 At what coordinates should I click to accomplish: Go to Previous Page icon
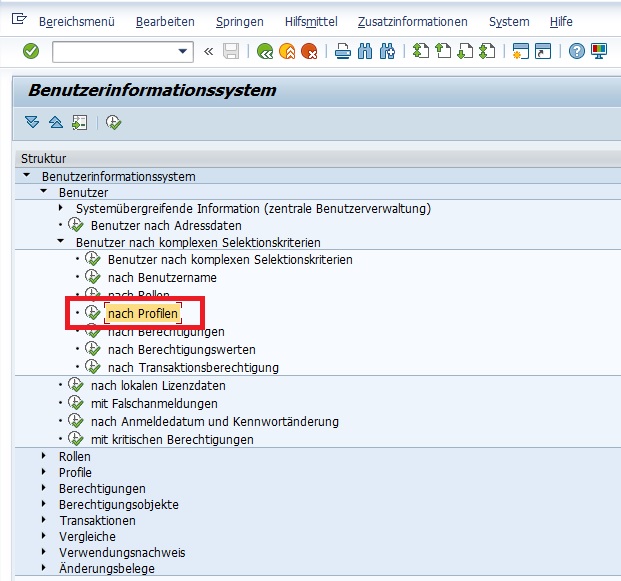(443, 51)
